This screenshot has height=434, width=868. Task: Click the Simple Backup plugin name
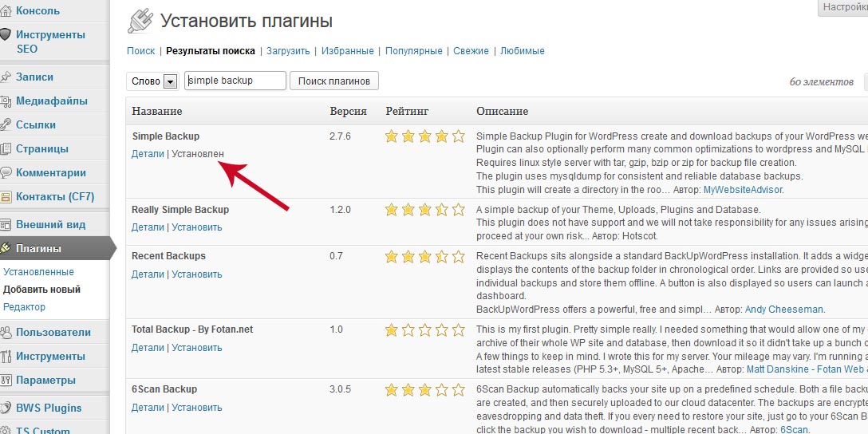165,136
